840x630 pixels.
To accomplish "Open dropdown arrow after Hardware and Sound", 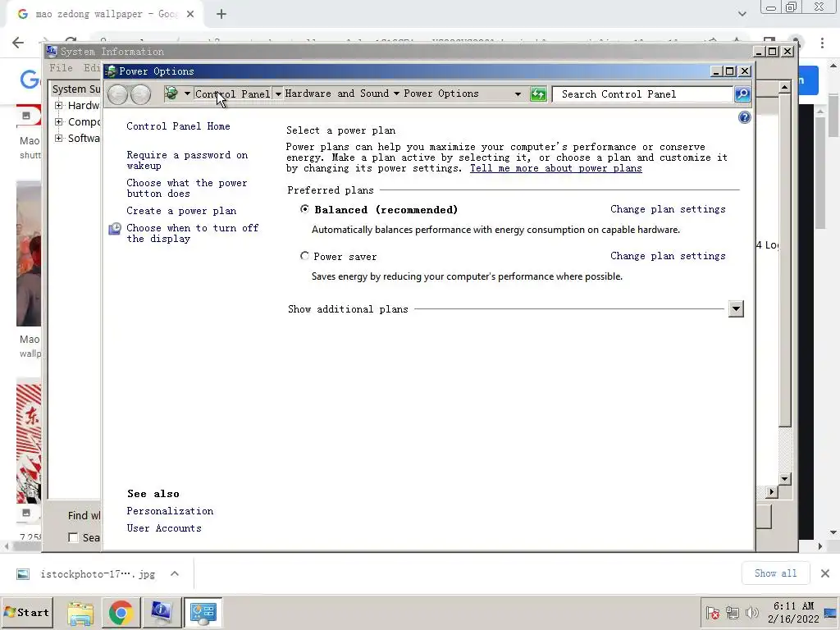I will tap(396, 94).
